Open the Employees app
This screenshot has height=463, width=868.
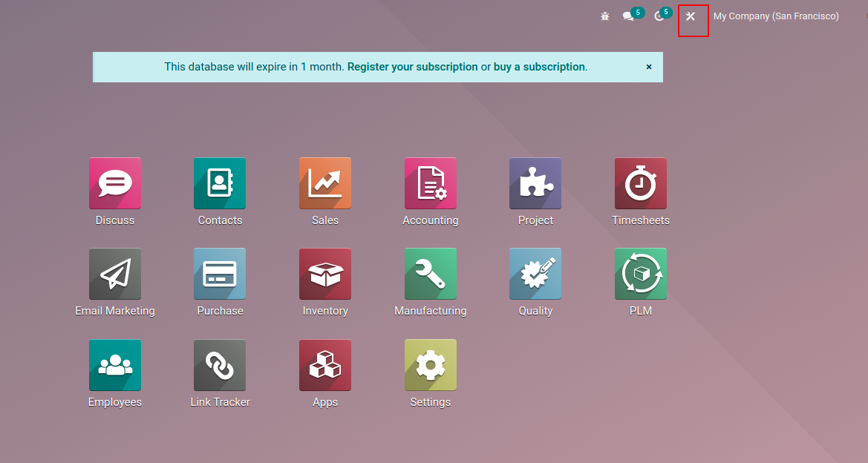click(x=115, y=365)
